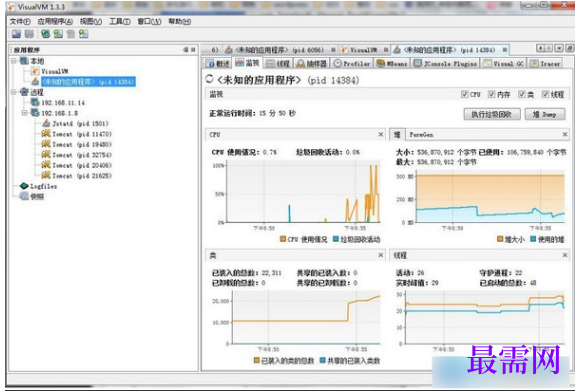Click the 堆 Dump button

(545, 114)
